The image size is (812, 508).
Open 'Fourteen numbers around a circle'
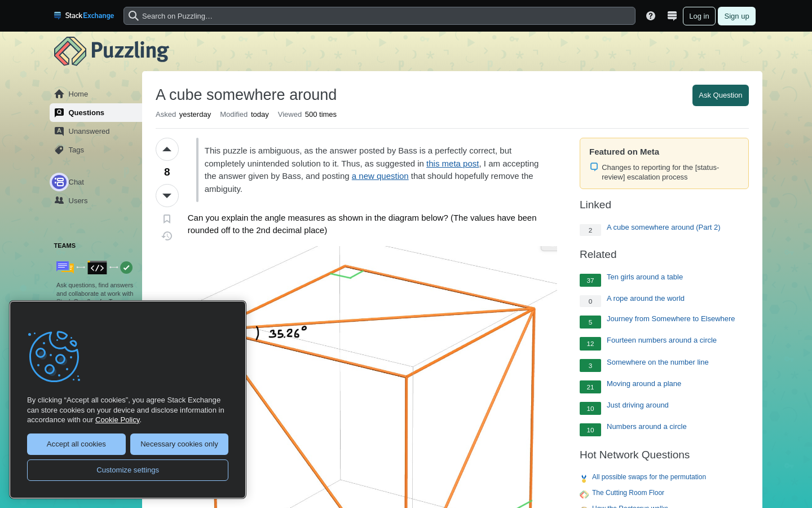661,340
